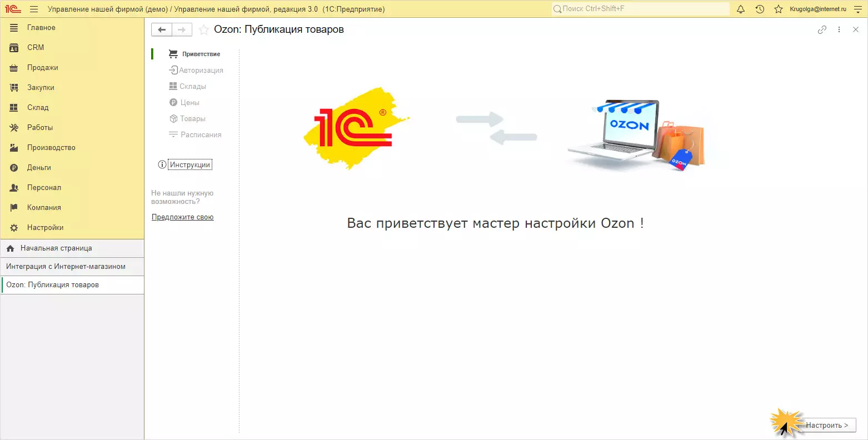Open service settings icon at top right

(857, 9)
